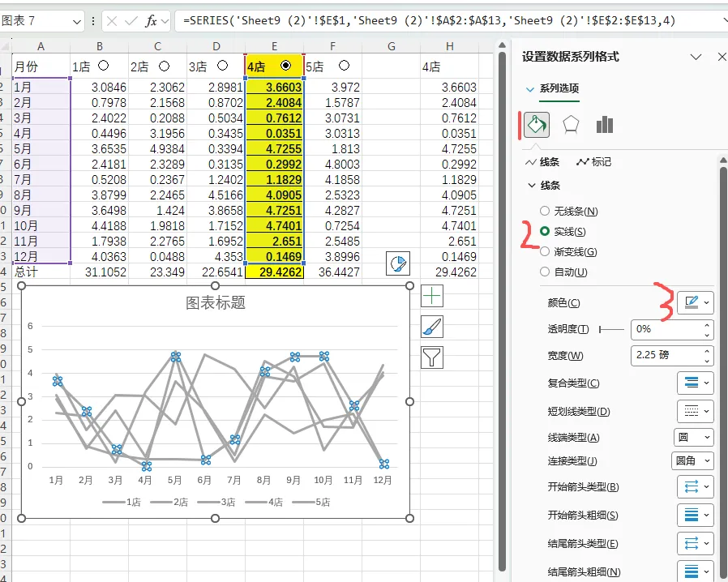Click the insert function fx icon
728x582 pixels.
(151, 21)
